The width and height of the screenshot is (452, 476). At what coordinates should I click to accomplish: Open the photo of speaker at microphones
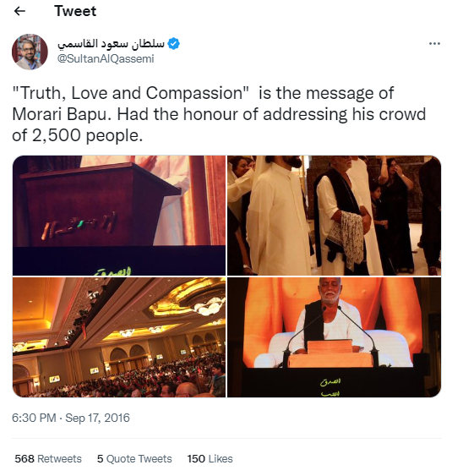[x=335, y=337]
